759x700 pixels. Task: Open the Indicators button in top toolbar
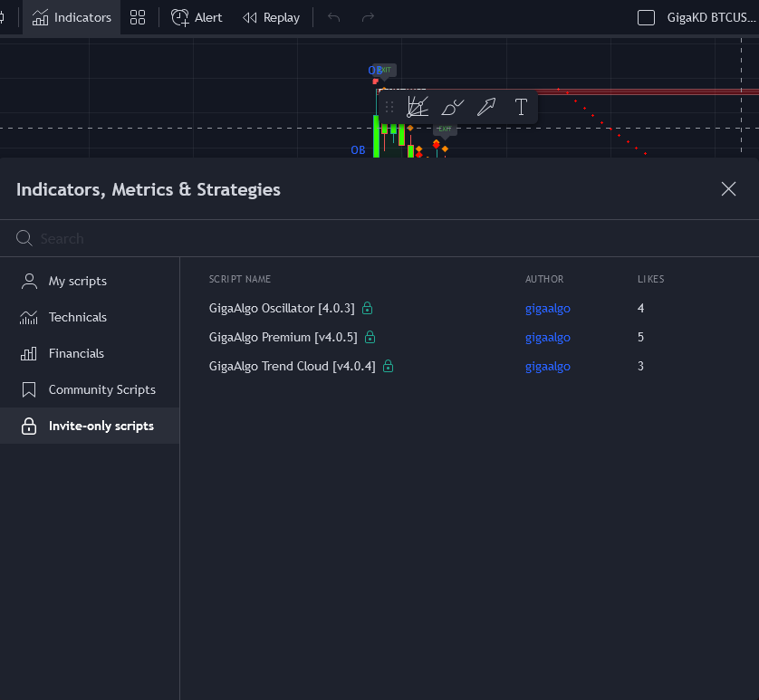coord(72,17)
